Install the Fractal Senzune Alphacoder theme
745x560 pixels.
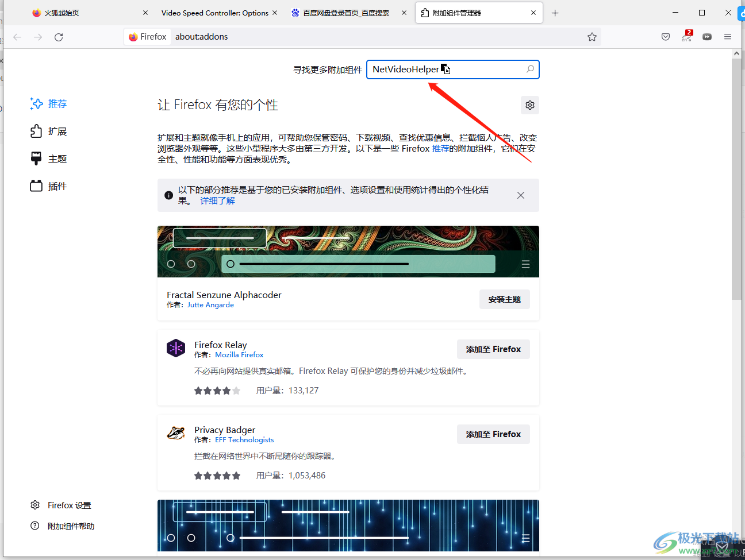coord(505,299)
